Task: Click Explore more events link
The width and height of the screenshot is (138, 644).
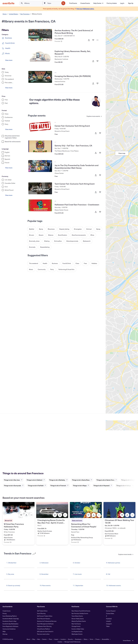Action: click(94, 116)
